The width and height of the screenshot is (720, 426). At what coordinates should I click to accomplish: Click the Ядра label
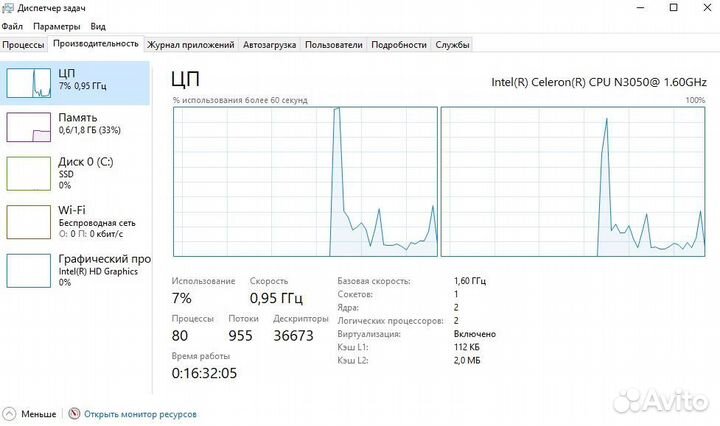tap(348, 308)
